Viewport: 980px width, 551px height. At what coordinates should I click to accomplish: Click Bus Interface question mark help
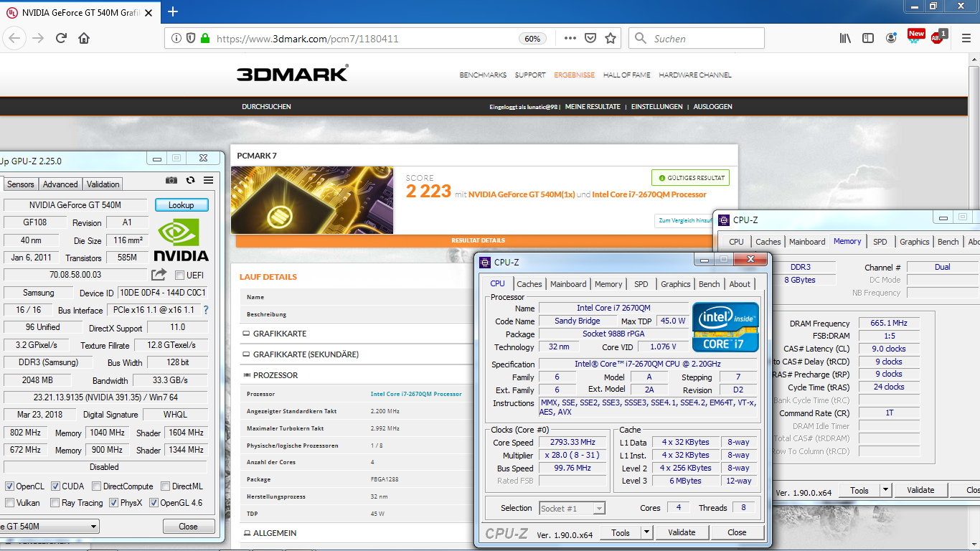pyautogui.click(x=206, y=310)
